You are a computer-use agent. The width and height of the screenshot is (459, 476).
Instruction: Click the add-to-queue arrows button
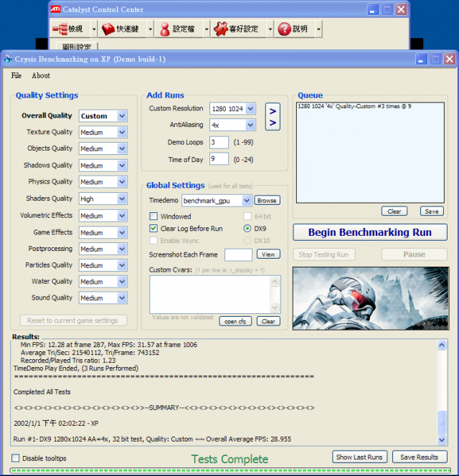tap(273, 117)
